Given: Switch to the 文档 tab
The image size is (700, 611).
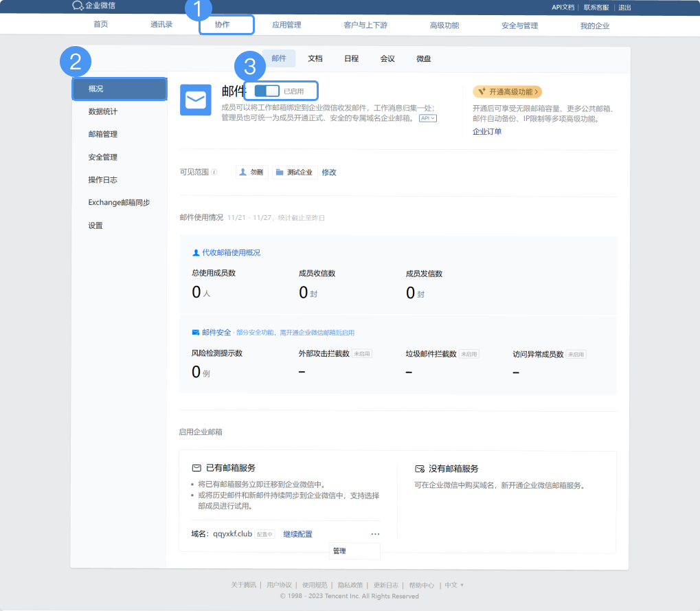Looking at the screenshot, I should (x=315, y=58).
